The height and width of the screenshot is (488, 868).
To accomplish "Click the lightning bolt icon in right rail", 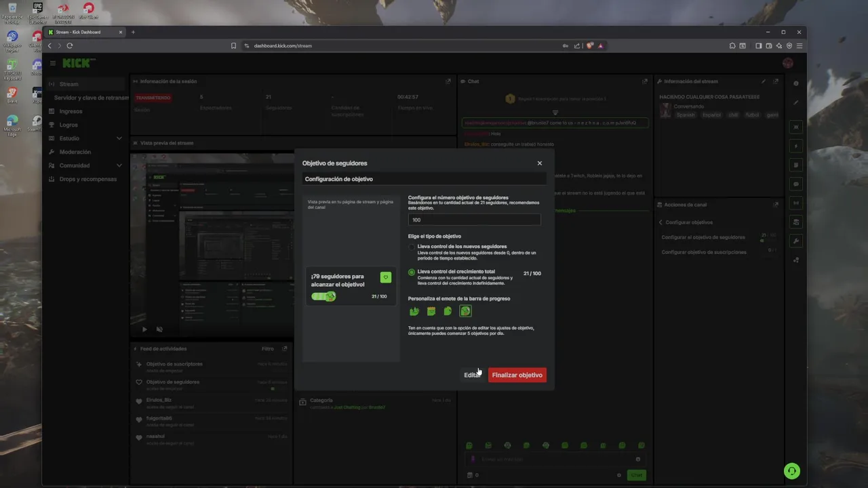I will [x=796, y=146].
